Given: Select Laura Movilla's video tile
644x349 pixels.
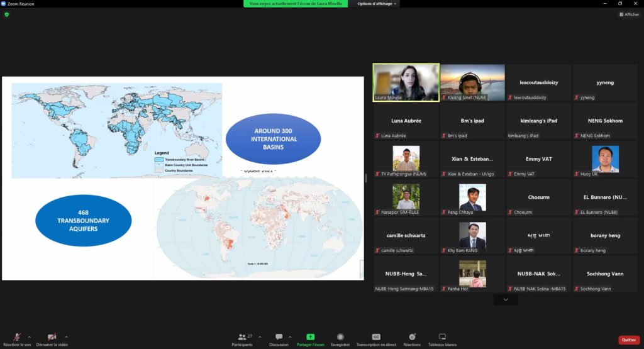Looking at the screenshot, I should [x=406, y=82].
